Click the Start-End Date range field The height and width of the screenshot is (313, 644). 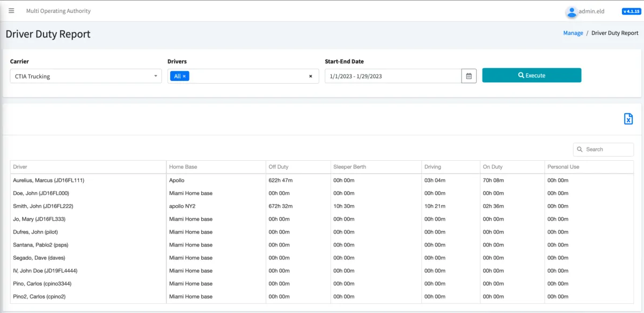(x=393, y=76)
